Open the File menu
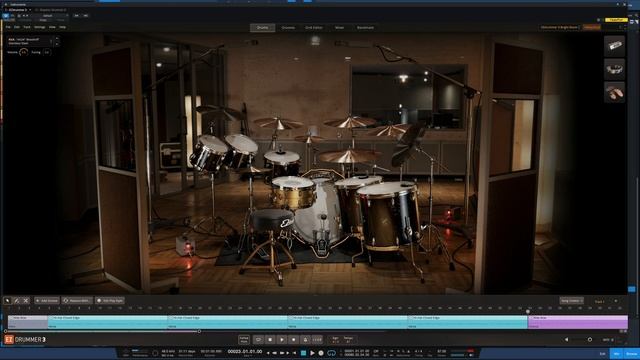The height and width of the screenshot is (360, 640). click(8, 27)
